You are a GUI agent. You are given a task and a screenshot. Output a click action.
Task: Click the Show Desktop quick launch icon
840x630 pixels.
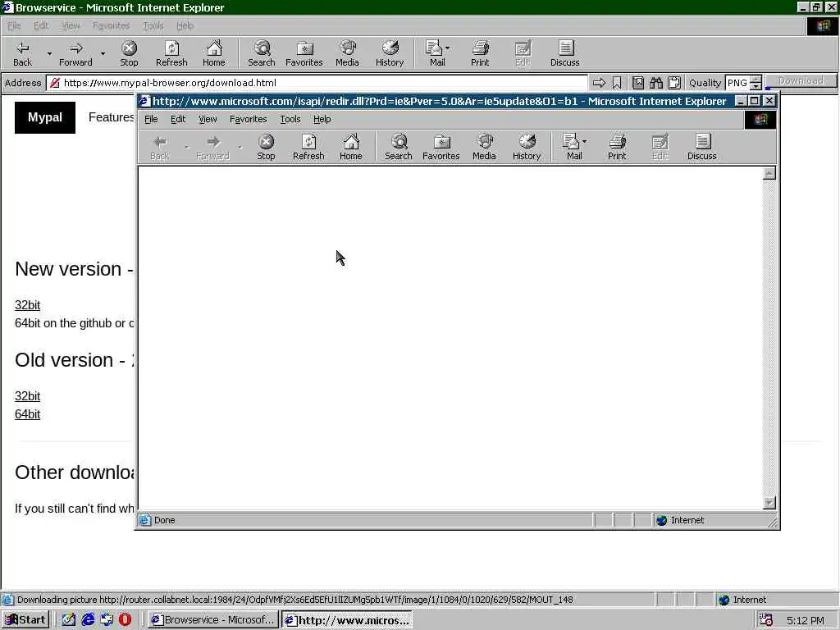pos(69,620)
